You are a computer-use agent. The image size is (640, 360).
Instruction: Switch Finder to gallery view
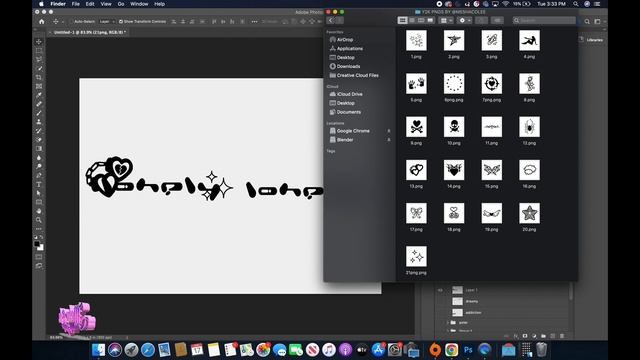pos(430,20)
